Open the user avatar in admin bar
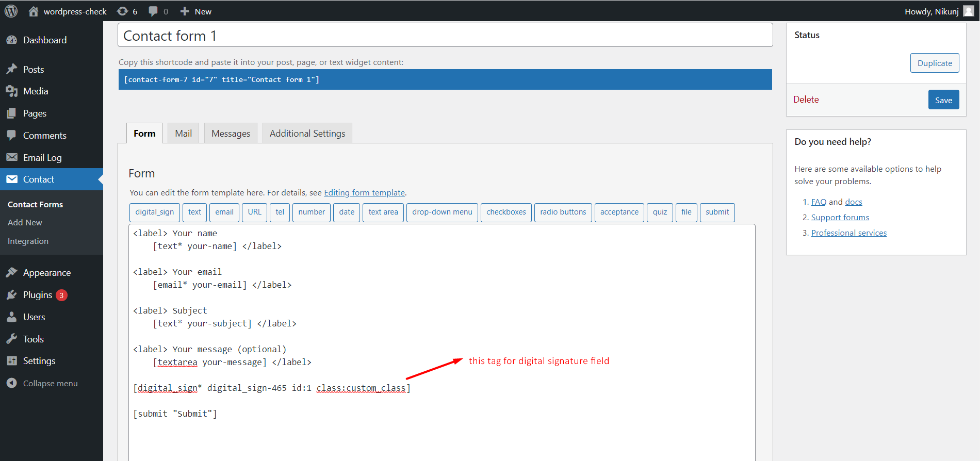 (x=969, y=11)
